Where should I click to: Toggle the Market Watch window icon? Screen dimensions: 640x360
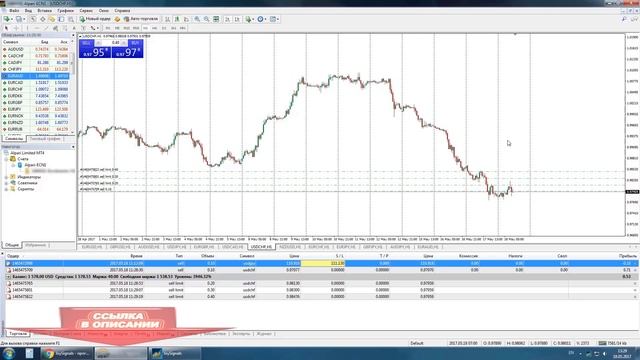click(x=33, y=19)
